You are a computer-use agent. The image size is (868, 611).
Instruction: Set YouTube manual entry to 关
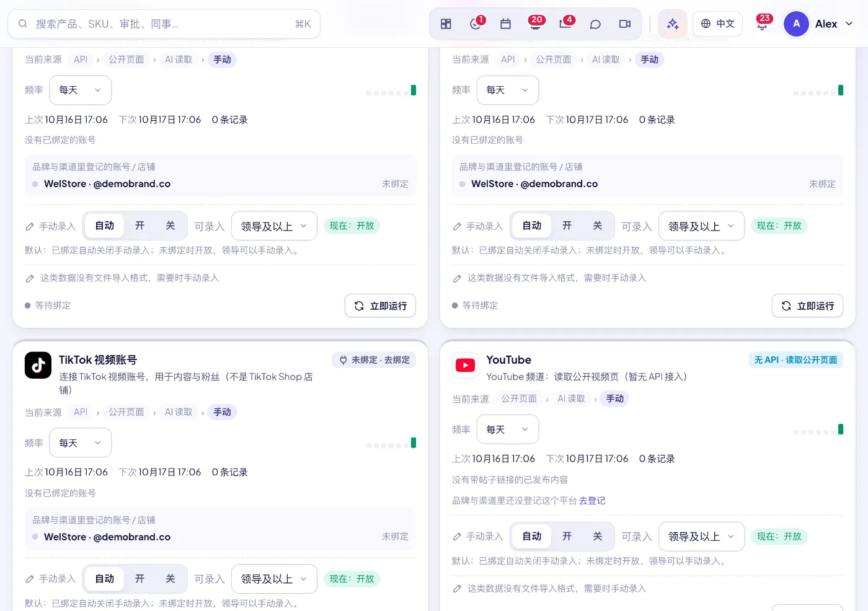click(x=598, y=536)
